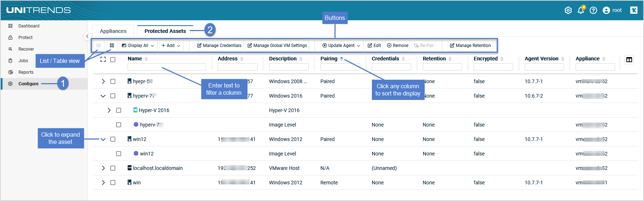644x201 pixels.
Task: Sort by Encrypted column arrows
Action: 502,59
